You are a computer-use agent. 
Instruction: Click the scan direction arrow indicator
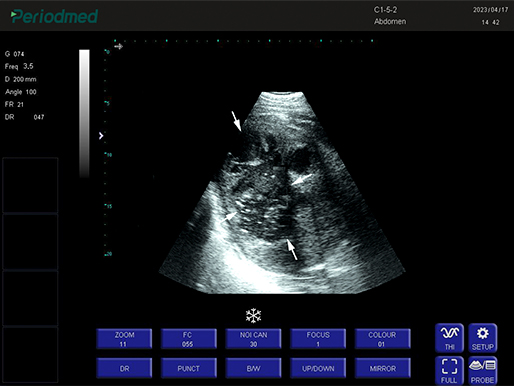pos(118,46)
